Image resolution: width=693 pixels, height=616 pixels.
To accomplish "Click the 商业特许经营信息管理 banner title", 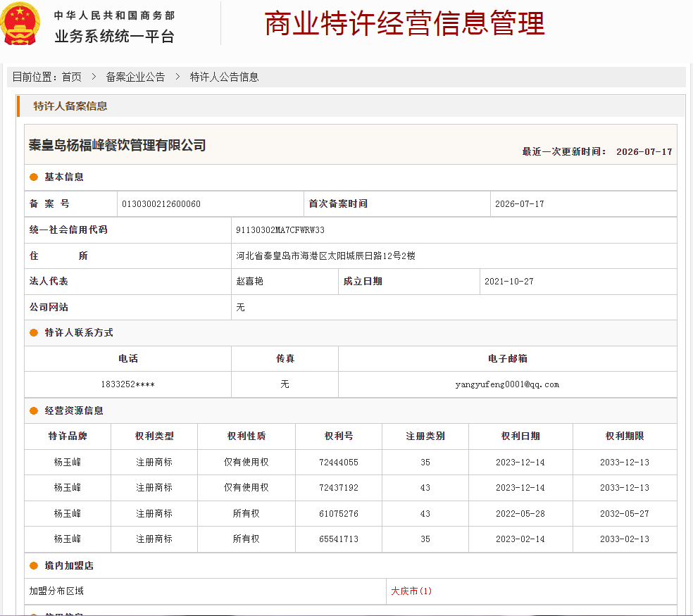I will point(404,23).
